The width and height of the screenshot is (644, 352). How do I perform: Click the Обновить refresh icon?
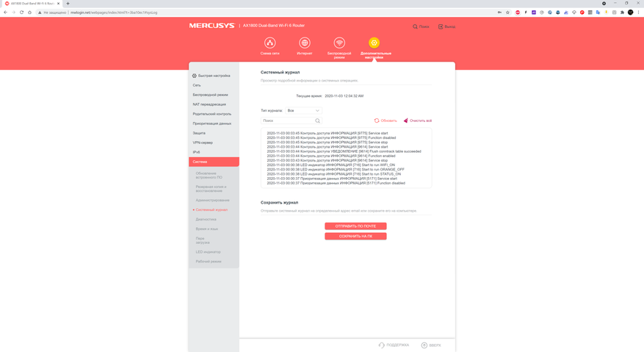[x=377, y=121]
